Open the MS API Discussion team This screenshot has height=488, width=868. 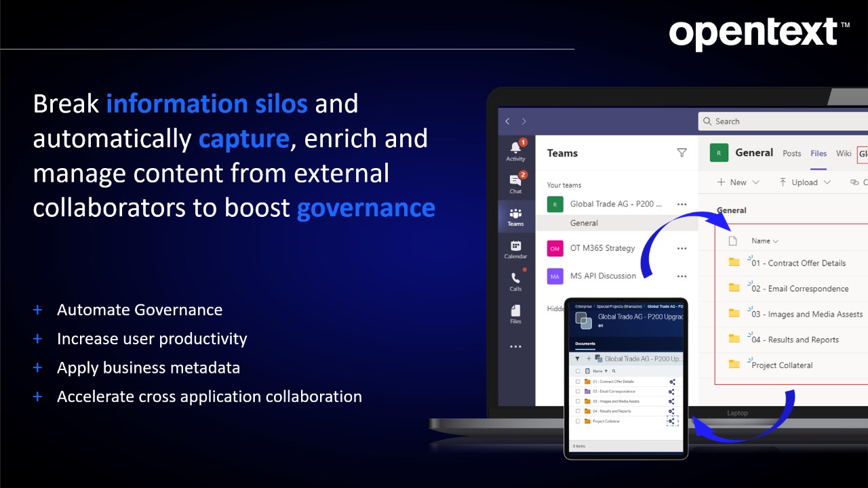603,277
